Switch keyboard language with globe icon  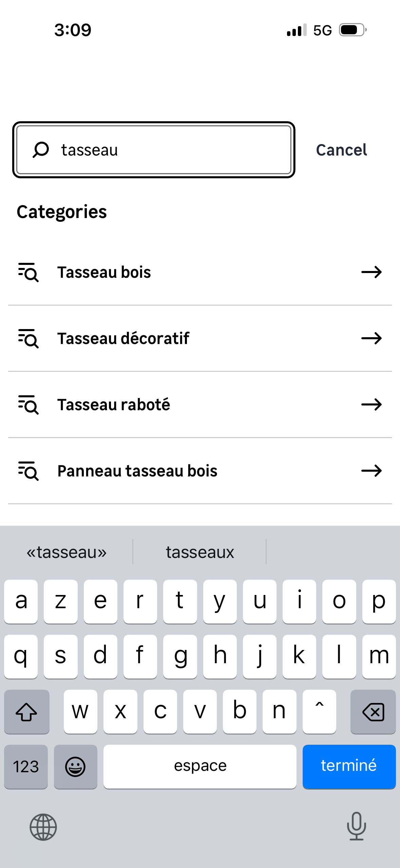click(x=43, y=827)
